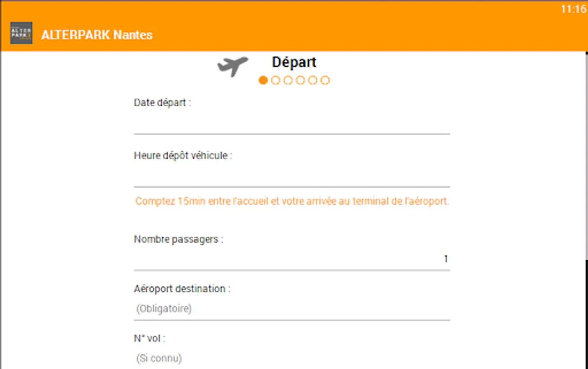Click the airplane departure icon

[233, 66]
